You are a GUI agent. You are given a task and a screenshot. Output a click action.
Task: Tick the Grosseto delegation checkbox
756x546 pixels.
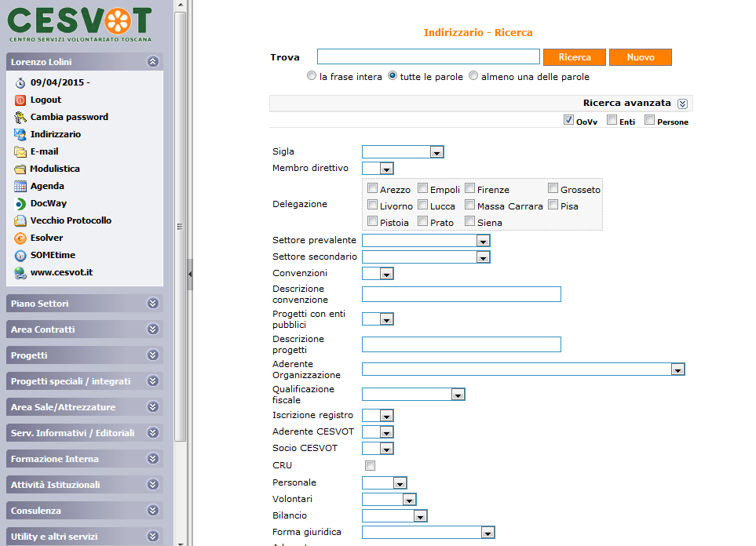pos(553,188)
